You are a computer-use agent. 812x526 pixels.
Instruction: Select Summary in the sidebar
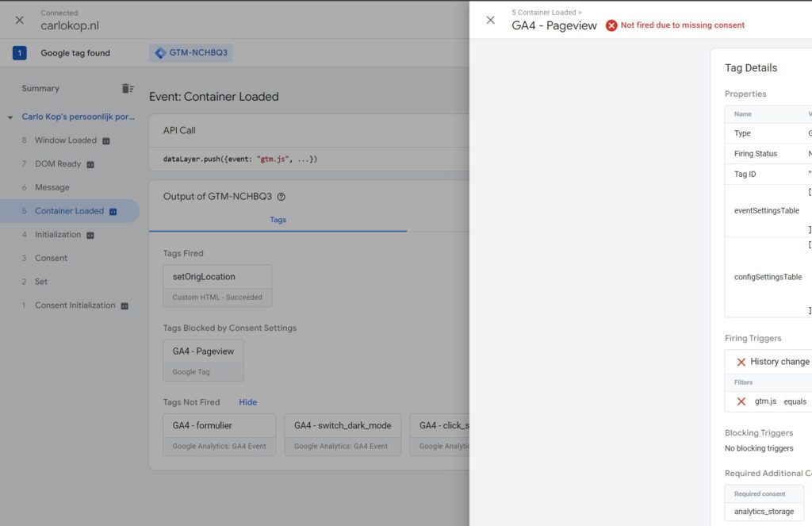point(40,89)
